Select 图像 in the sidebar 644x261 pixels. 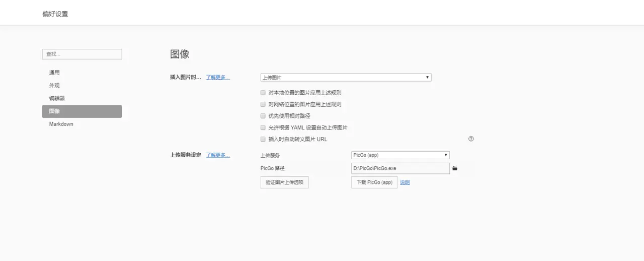coord(82,111)
